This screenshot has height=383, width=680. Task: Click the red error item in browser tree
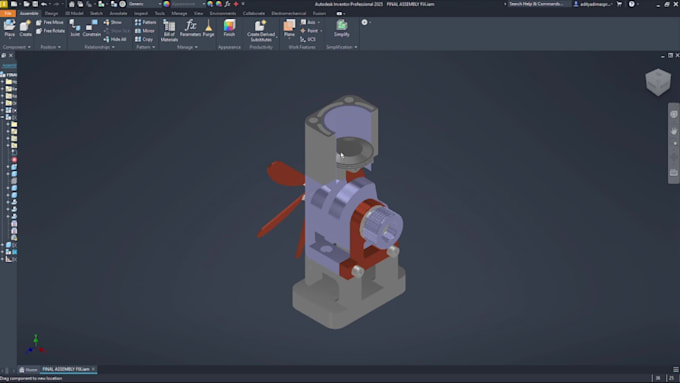(14, 160)
